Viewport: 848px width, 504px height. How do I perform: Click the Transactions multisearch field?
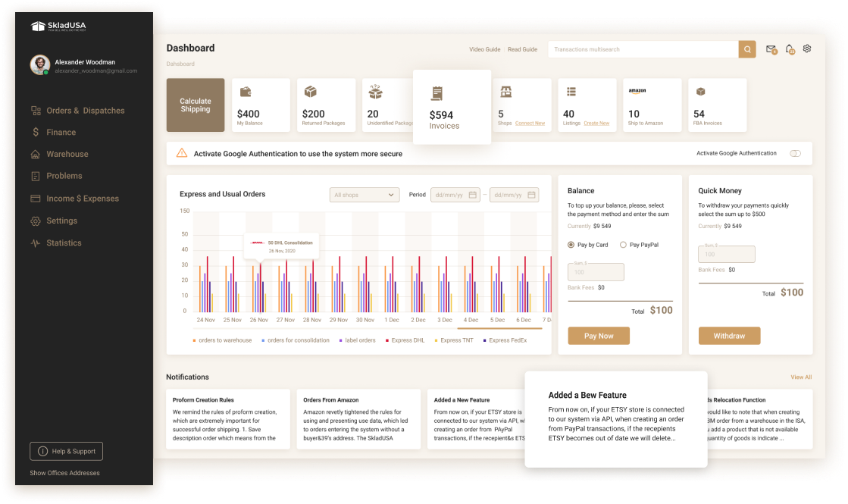[x=643, y=49]
